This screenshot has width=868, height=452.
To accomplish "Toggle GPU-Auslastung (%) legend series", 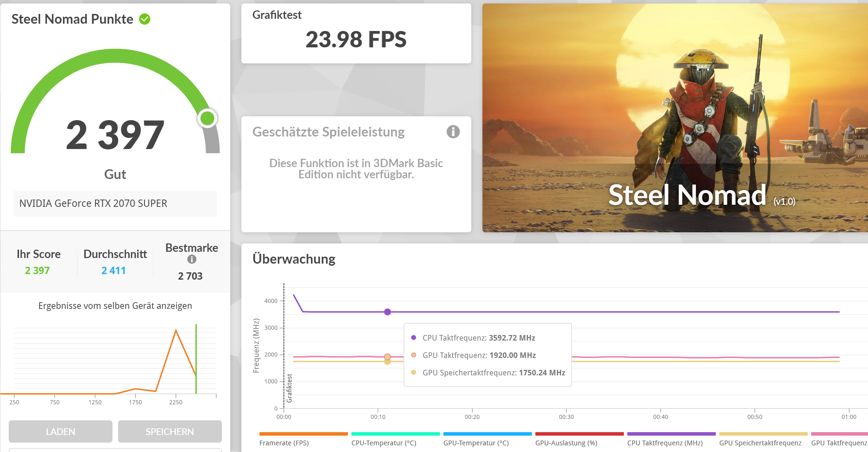I will coord(566,443).
